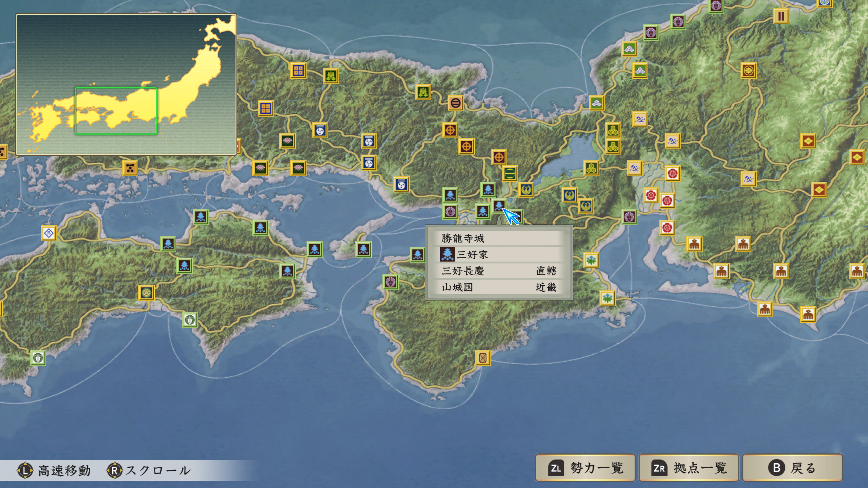Open the 拠点一覧 base list
This screenshot has height=488, width=868.
point(689,468)
